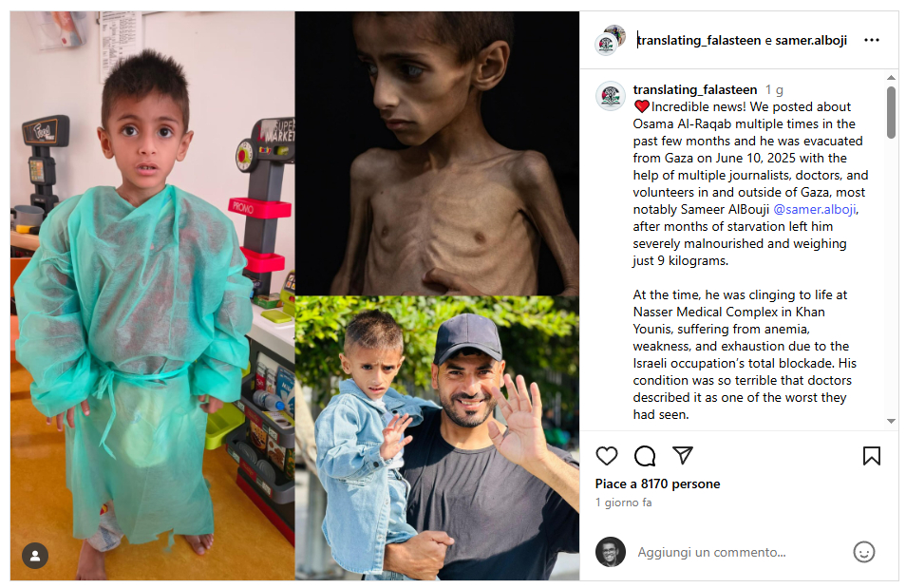Click the post photo collage

coord(294,295)
